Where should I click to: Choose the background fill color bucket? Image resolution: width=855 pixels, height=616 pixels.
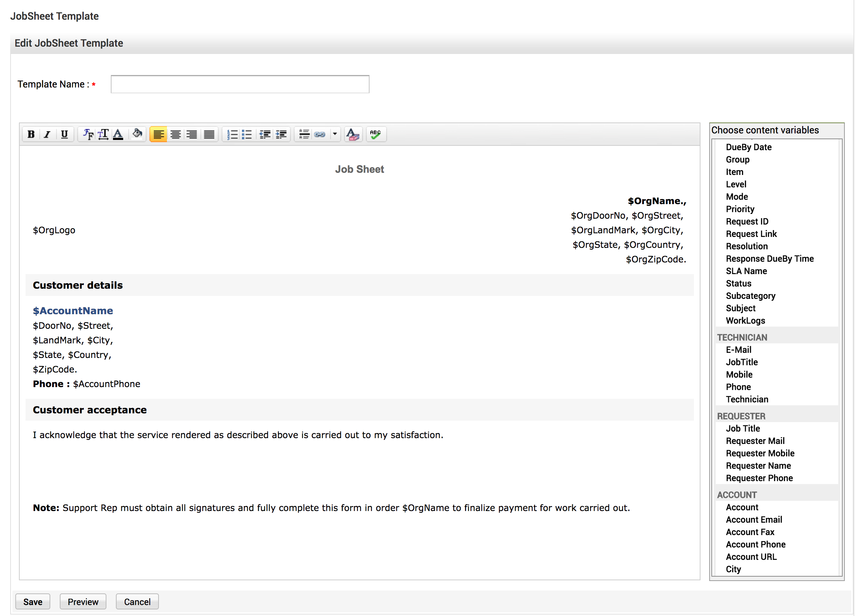[137, 134]
